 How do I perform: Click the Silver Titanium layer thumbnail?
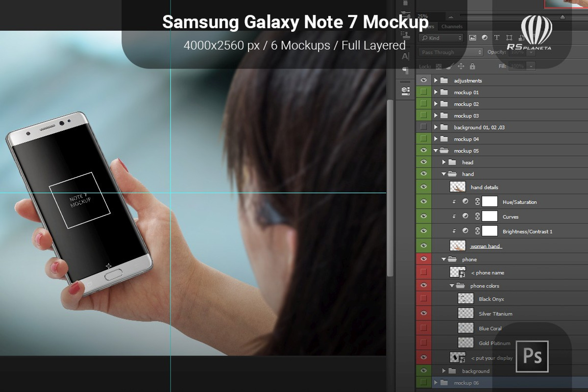pyautogui.click(x=465, y=313)
